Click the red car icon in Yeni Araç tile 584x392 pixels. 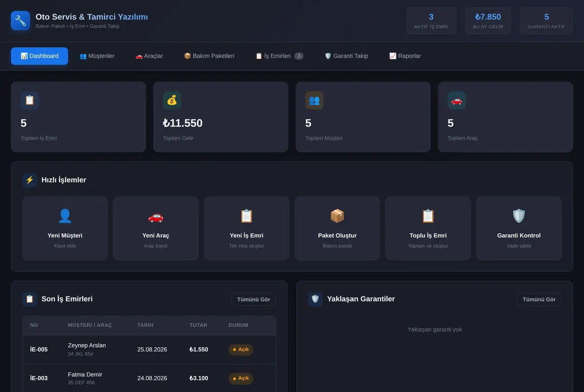pyautogui.click(x=156, y=216)
